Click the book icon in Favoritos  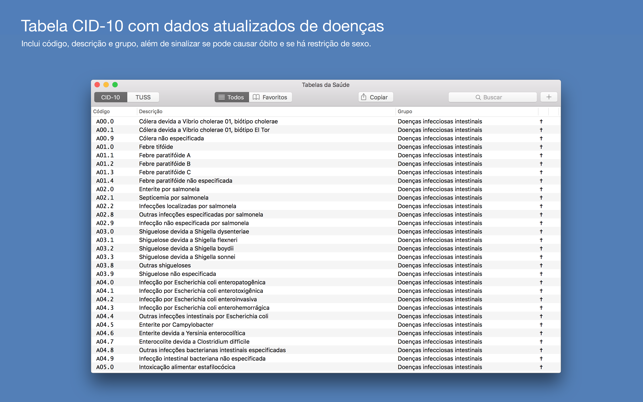pos(256,97)
